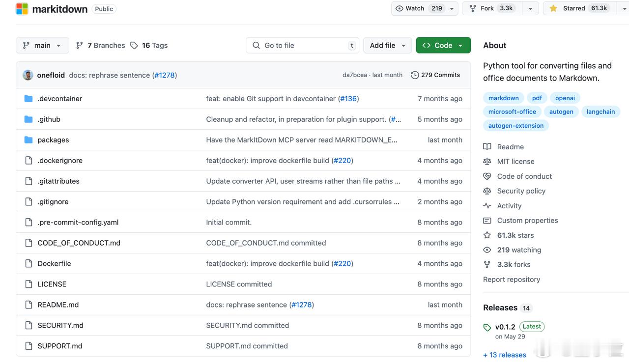Click the eye icon on Watch button
Image resolution: width=629 pixels, height=364 pixels.
pos(400,8)
